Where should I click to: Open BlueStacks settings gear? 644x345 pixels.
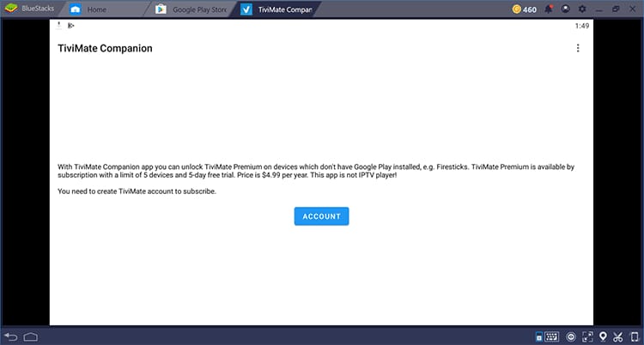(581, 9)
